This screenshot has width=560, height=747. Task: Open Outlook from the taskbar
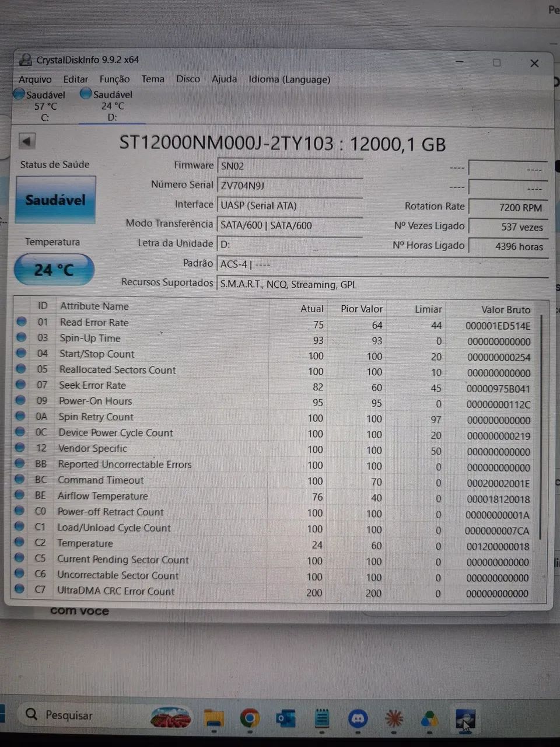[x=286, y=718]
